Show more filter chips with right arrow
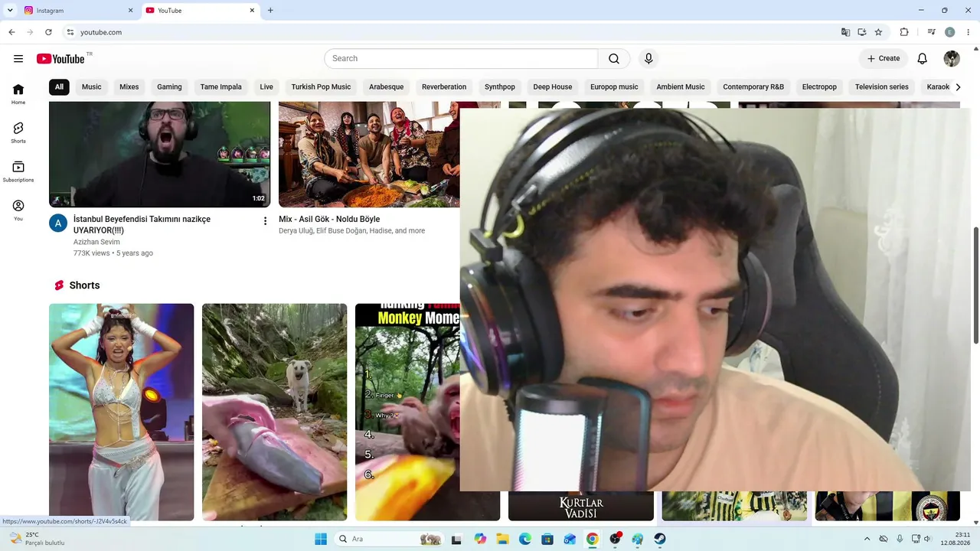 pos(958,87)
